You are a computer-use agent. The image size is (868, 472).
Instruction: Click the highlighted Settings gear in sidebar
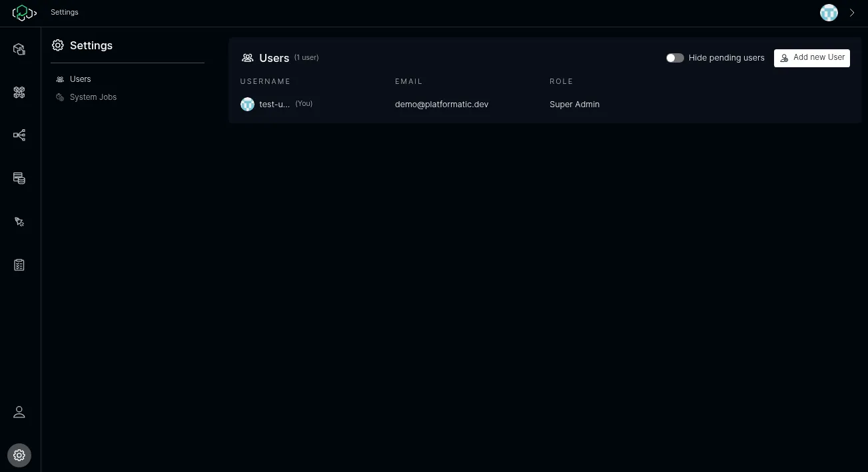[x=19, y=455]
